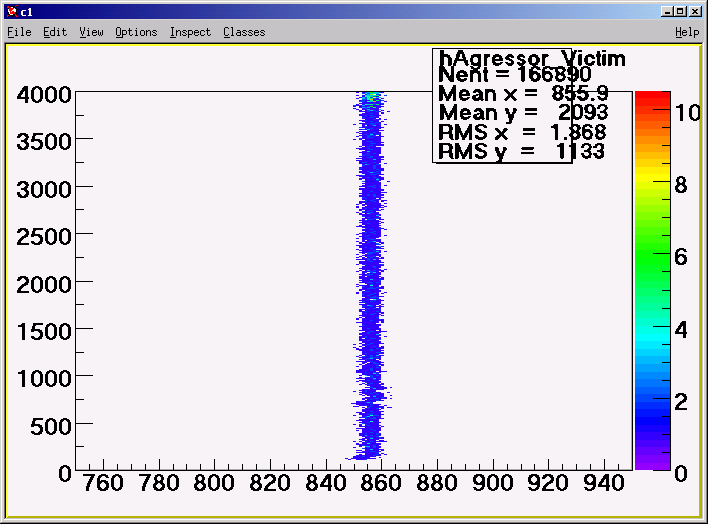Click the RMS y = 1133 line
The width and height of the screenshot is (708, 524).
521,151
